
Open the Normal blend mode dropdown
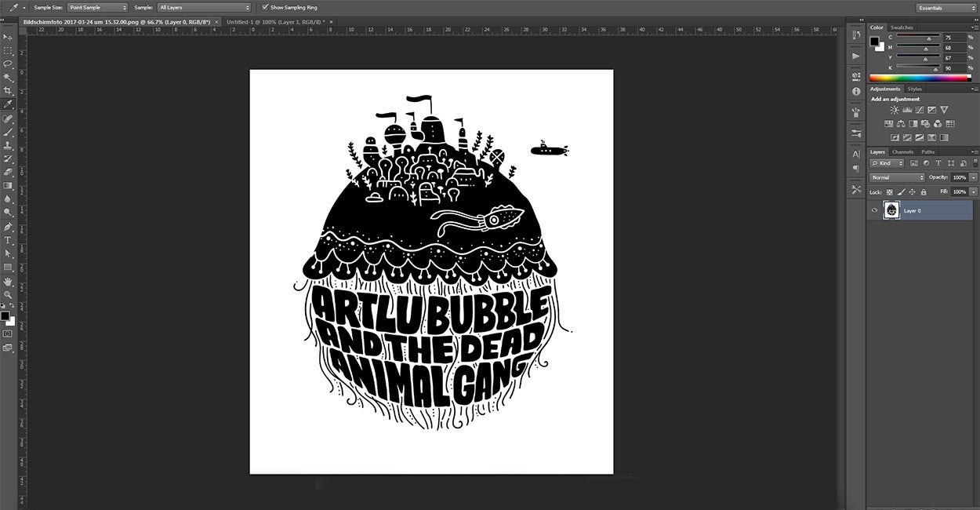tap(897, 177)
